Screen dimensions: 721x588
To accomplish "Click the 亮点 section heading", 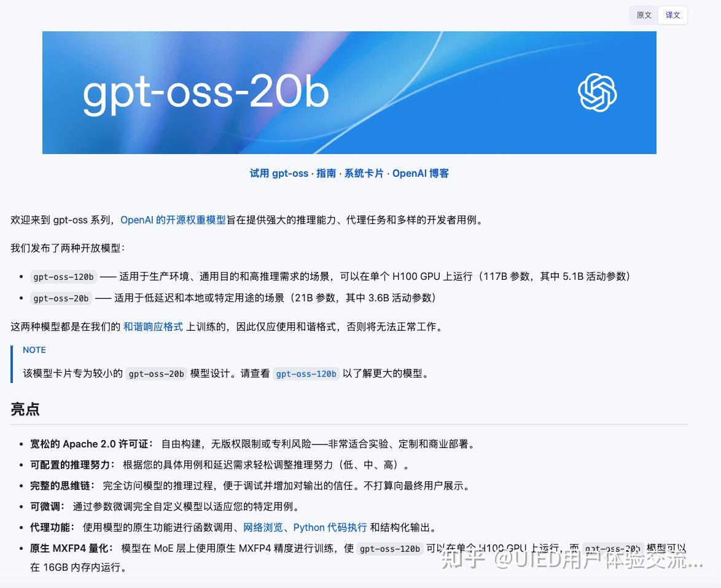I will point(25,409).
